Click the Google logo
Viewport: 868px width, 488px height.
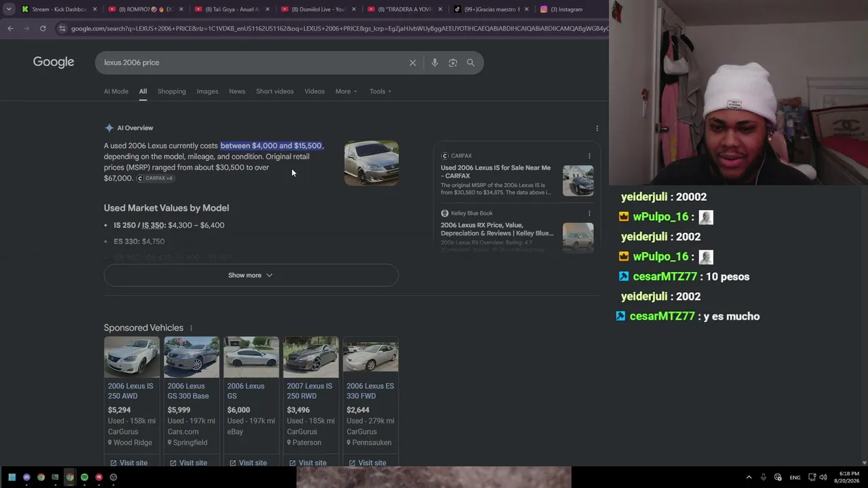tap(54, 62)
